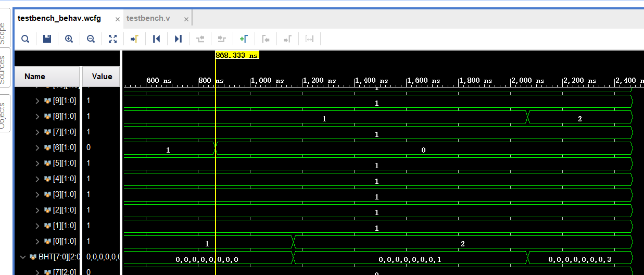
Task: Collapse the BHT[7:0] signal group
Action: [22, 257]
